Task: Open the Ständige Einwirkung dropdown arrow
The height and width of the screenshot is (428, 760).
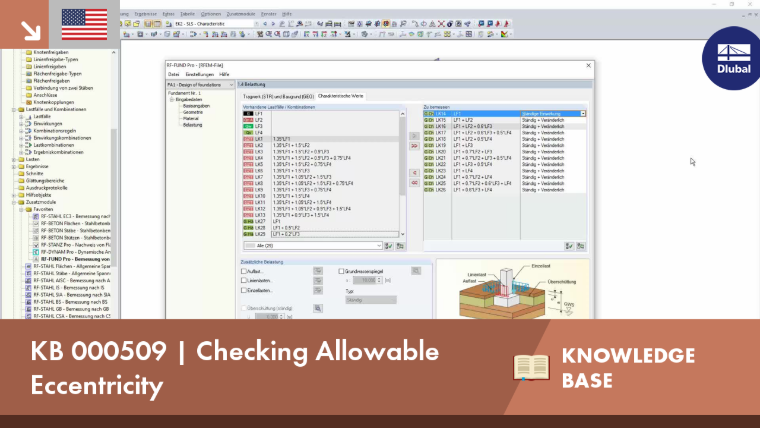Action: pyautogui.click(x=583, y=114)
